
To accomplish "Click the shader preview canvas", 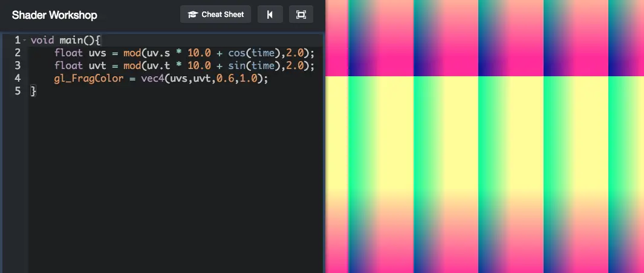I will click(x=484, y=137).
